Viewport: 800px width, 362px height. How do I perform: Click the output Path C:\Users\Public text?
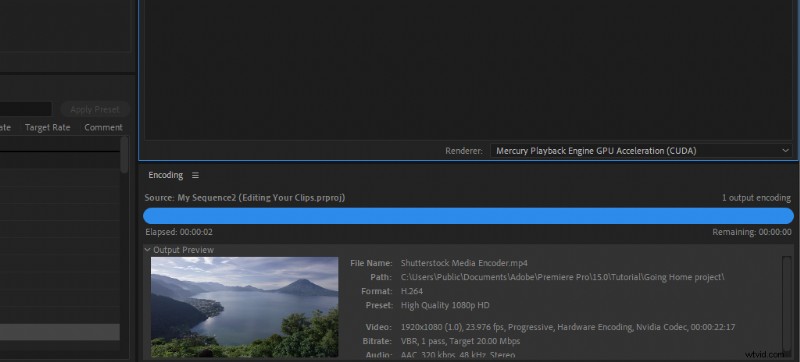pos(562,277)
